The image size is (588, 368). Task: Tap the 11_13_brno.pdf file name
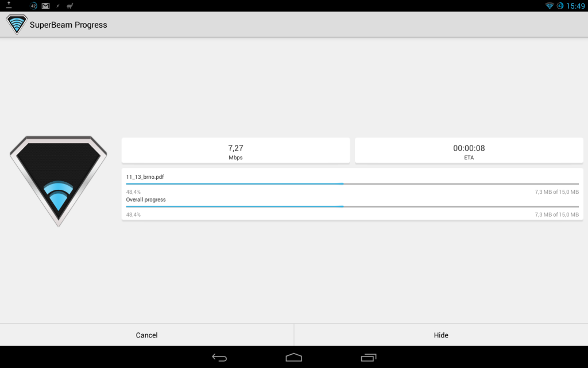click(145, 177)
